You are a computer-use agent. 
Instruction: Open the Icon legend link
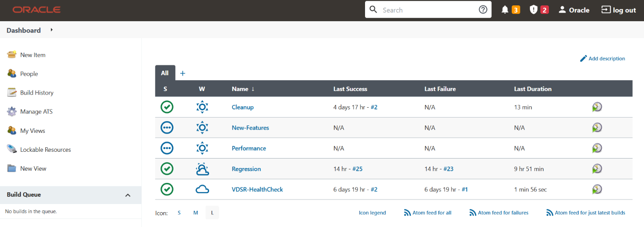pyautogui.click(x=372, y=213)
